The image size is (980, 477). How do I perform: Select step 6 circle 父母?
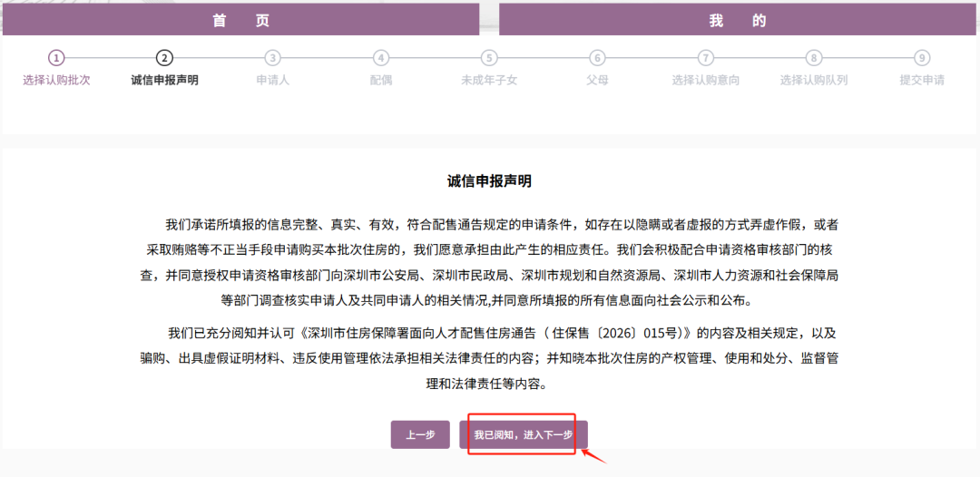click(x=597, y=58)
